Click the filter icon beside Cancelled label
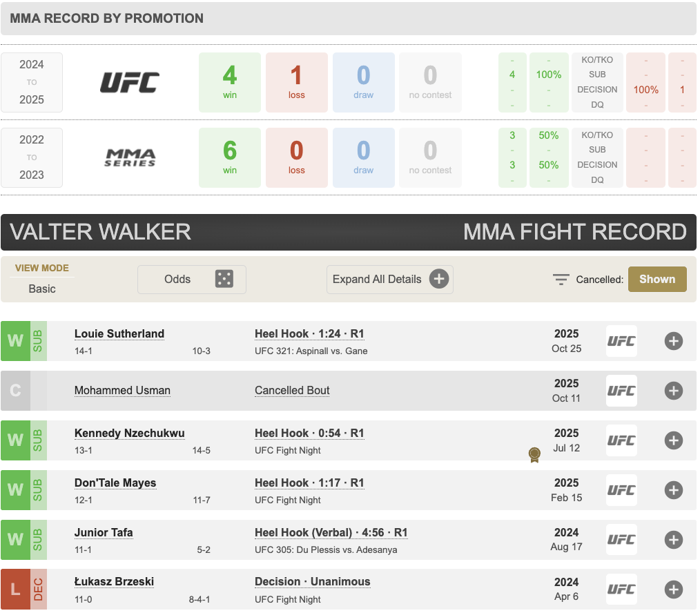Image resolution: width=700 pixels, height=613 pixels. coord(561,280)
